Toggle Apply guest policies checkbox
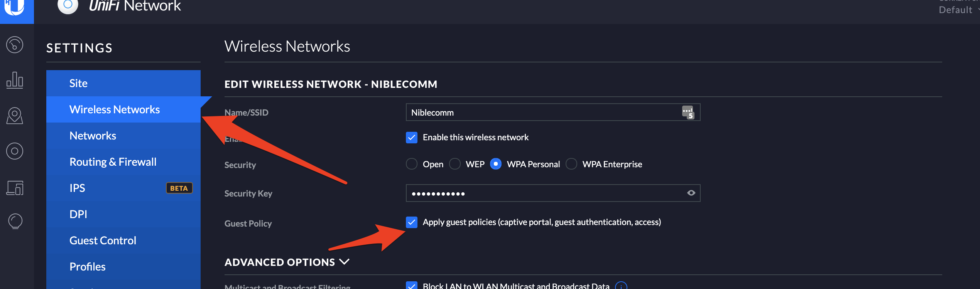This screenshot has width=980, height=289. pyautogui.click(x=412, y=222)
